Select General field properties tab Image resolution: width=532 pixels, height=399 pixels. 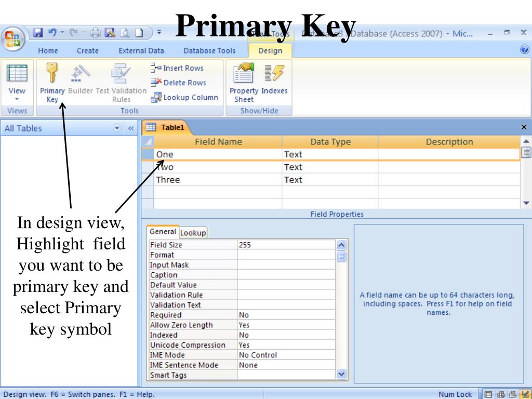163,232
